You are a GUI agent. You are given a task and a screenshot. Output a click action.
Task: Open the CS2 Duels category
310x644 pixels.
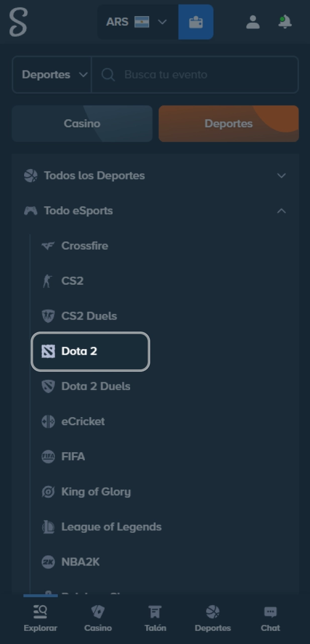pyautogui.click(x=89, y=316)
